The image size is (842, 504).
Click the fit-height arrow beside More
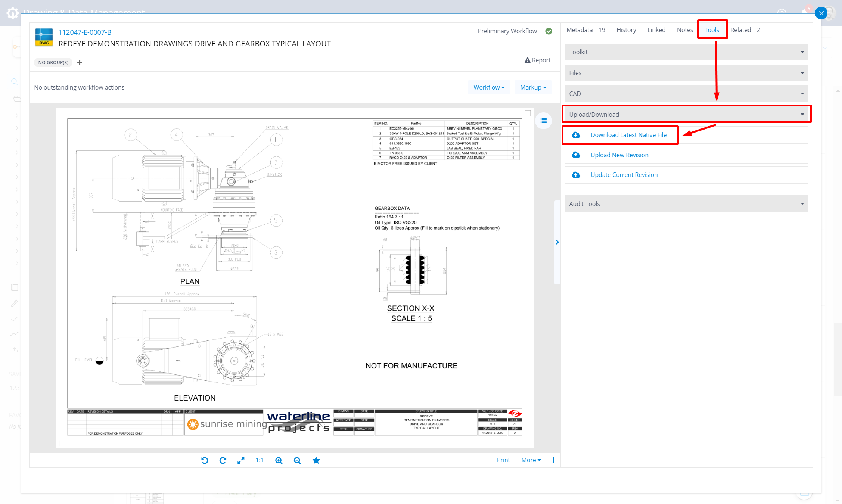point(553,460)
